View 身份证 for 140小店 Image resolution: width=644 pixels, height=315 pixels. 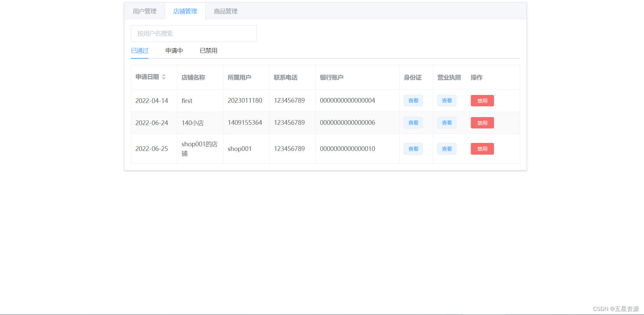tap(413, 123)
